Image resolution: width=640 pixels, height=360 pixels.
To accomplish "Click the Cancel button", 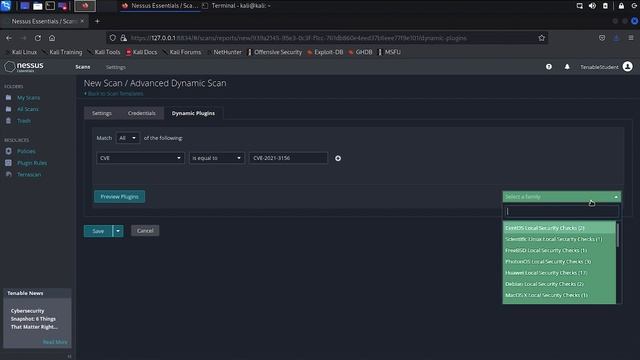I will pos(145,231).
